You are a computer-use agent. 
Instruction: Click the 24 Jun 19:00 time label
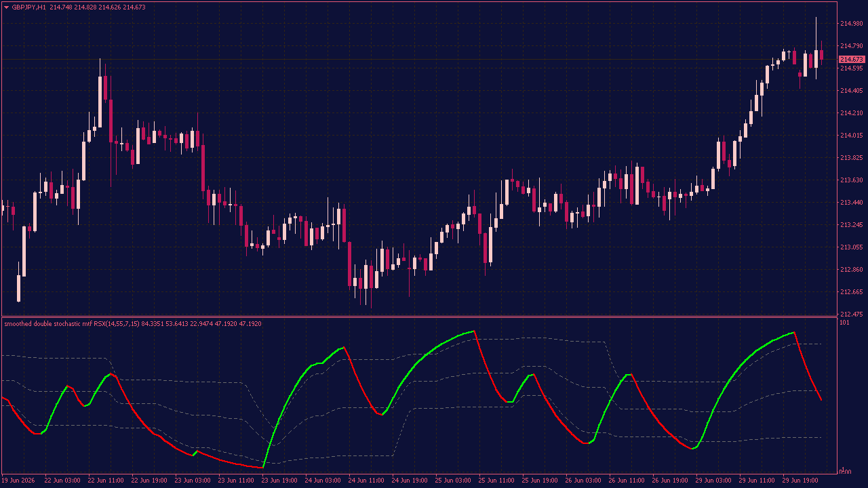click(410, 481)
